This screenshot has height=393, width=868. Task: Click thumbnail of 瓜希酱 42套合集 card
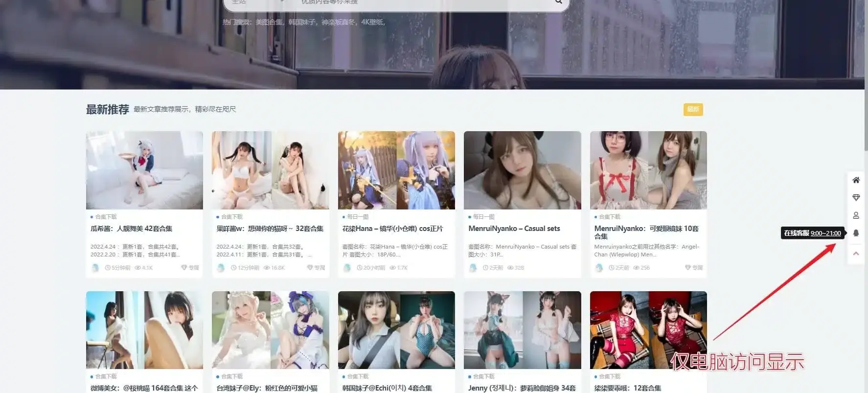144,170
